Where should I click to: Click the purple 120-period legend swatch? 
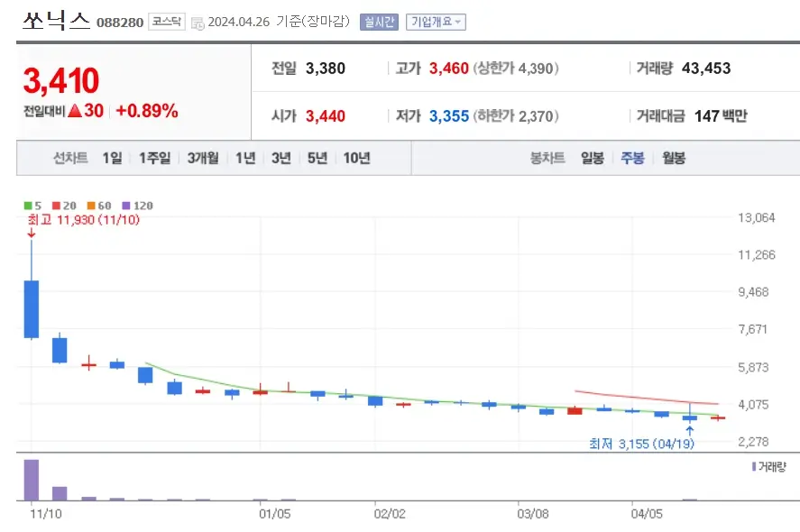(124, 205)
